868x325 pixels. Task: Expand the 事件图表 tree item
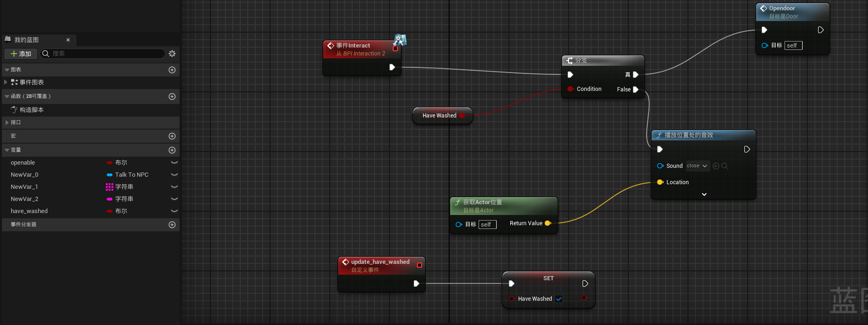[x=6, y=82]
